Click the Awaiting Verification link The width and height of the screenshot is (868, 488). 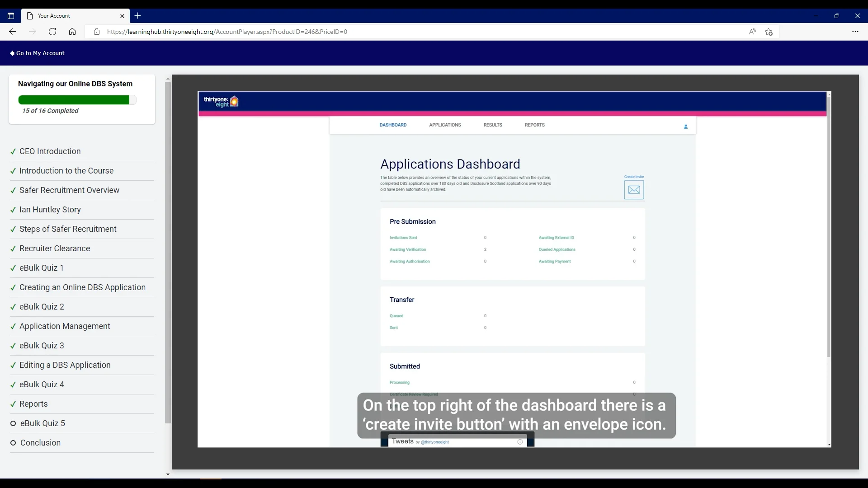tap(407, 249)
